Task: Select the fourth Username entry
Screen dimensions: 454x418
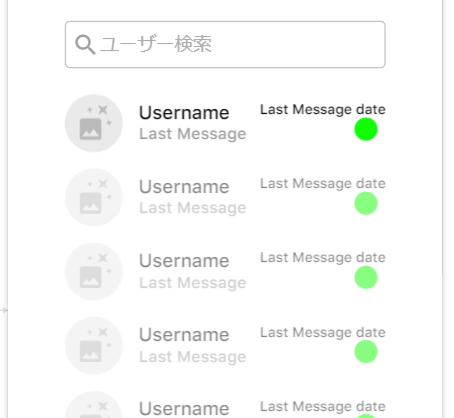Action: point(184,335)
